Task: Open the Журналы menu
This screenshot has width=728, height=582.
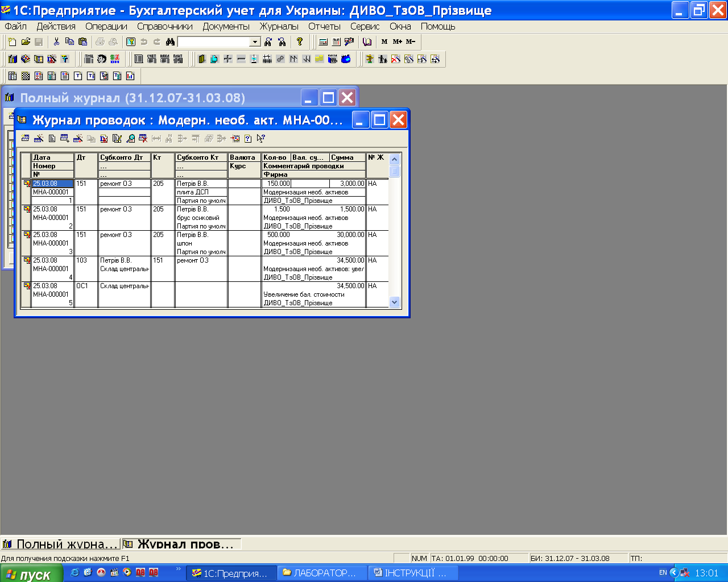Action: click(x=279, y=26)
